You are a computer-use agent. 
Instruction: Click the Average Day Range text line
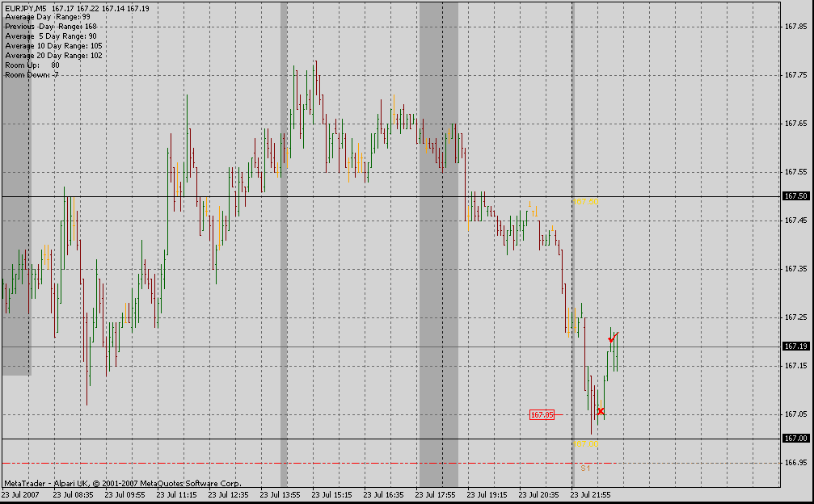coord(47,17)
